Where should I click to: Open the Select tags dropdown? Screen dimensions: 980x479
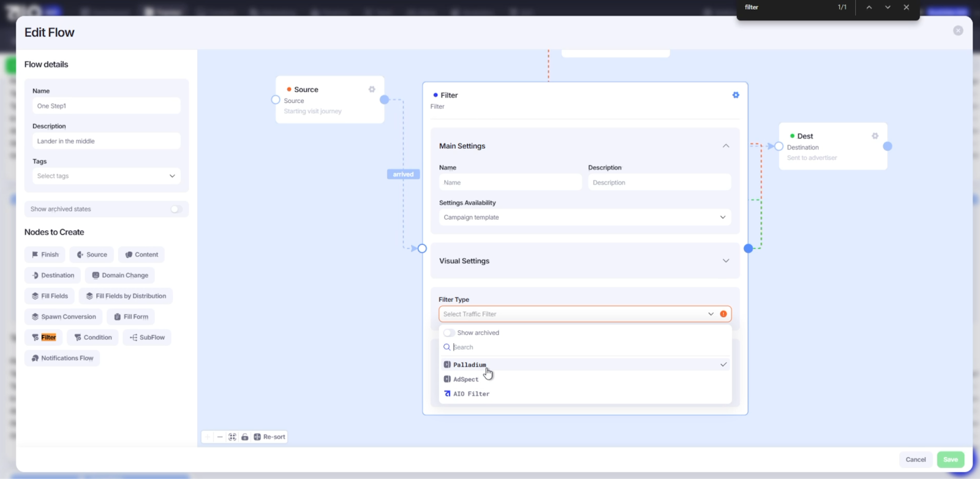(x=106, y=176)
